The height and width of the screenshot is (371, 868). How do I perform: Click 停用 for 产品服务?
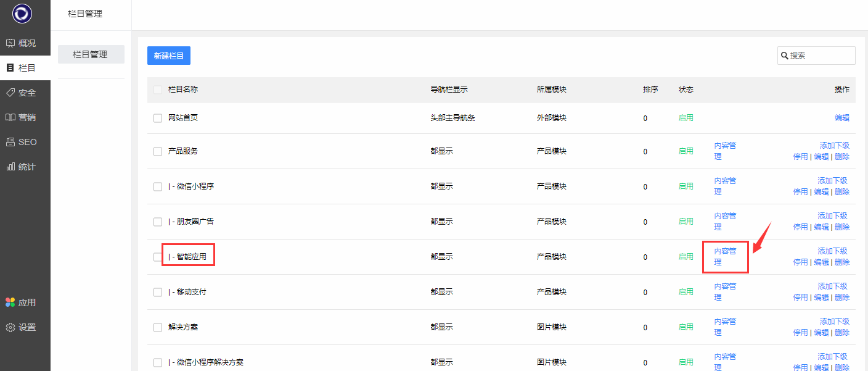pos(800,157)
